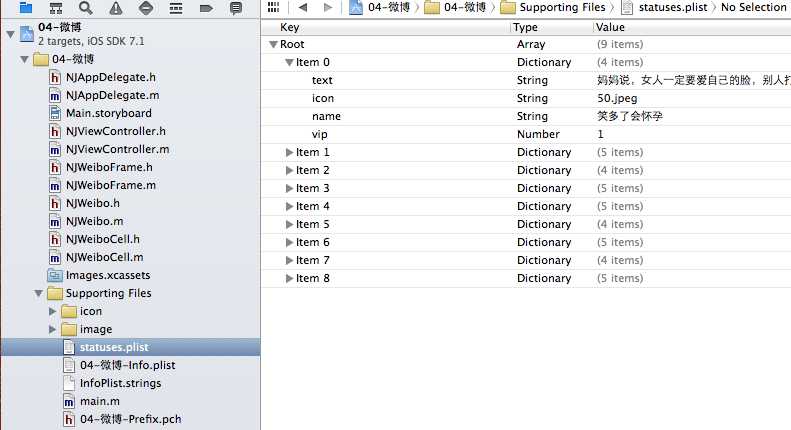
Task: Click Supporting Files breadcrumb
Action: [553, 7]
